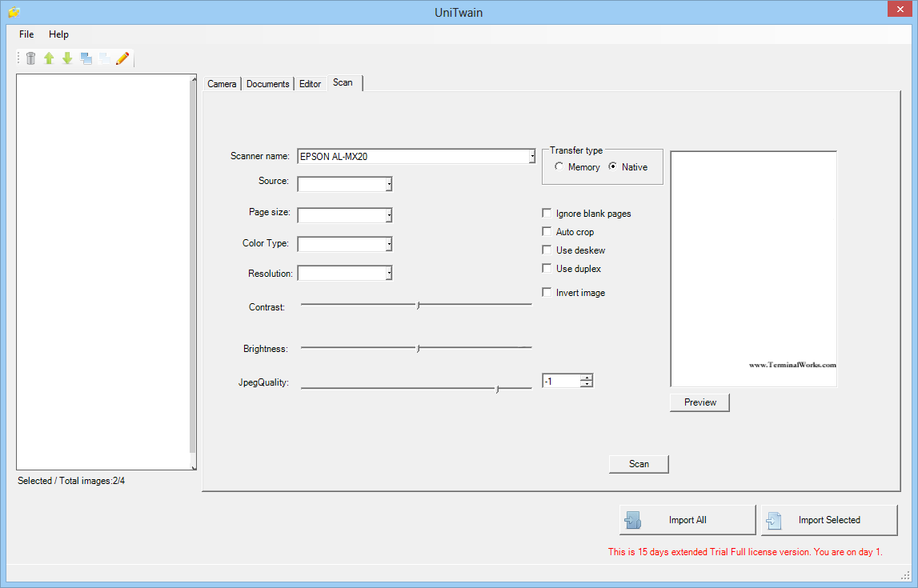This screenshot has width=918, height=588.
Task: Close the UniTwain window
Action: [x=900, y=9]
